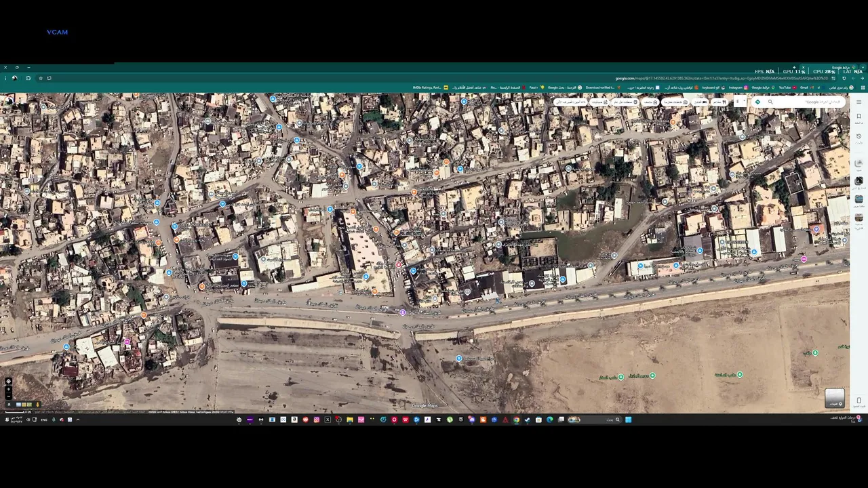Zoom out with the minus button

pos(8,396)
